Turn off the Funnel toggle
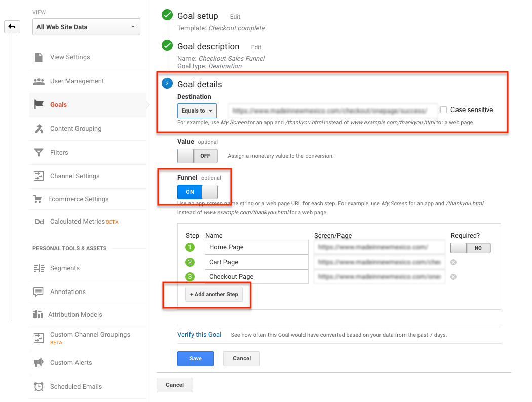Screen dimensions: 532x402 pos(198,192)
